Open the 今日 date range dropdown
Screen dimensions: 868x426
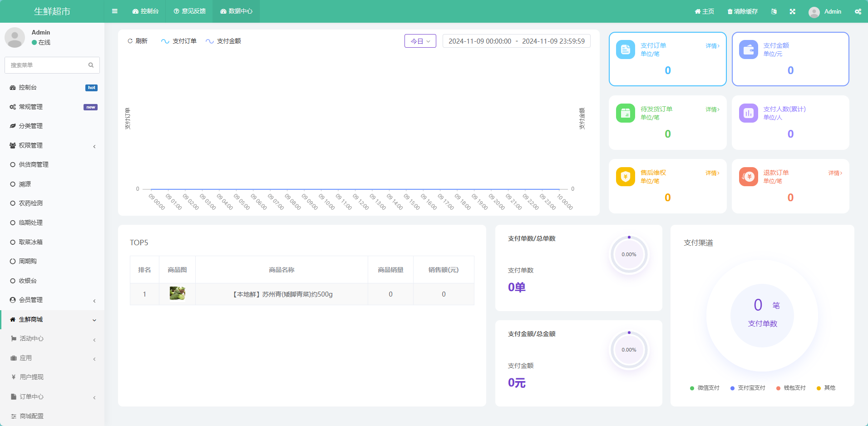point(420,41)
